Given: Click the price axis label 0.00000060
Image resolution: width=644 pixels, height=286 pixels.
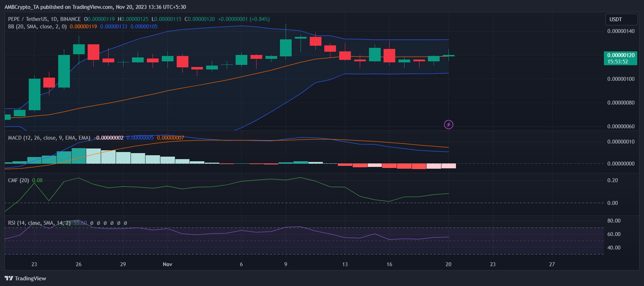Looking at the screenshot, I should click(x=621, y=127).
